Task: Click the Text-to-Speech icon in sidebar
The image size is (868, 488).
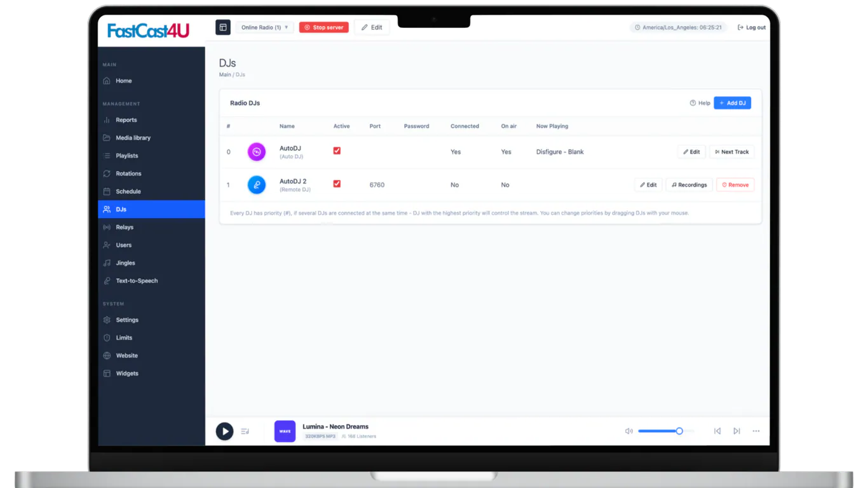Action: pos(107,280)
